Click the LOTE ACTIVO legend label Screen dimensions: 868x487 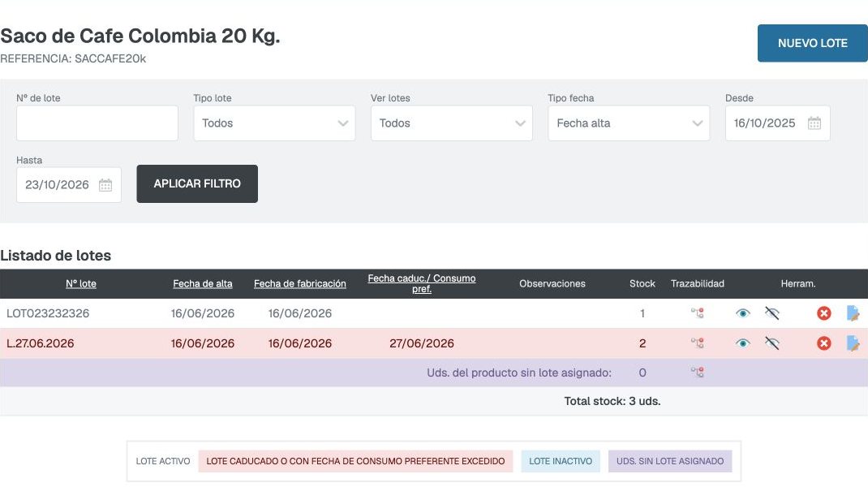pyautogui.click(x=163, y=461)
